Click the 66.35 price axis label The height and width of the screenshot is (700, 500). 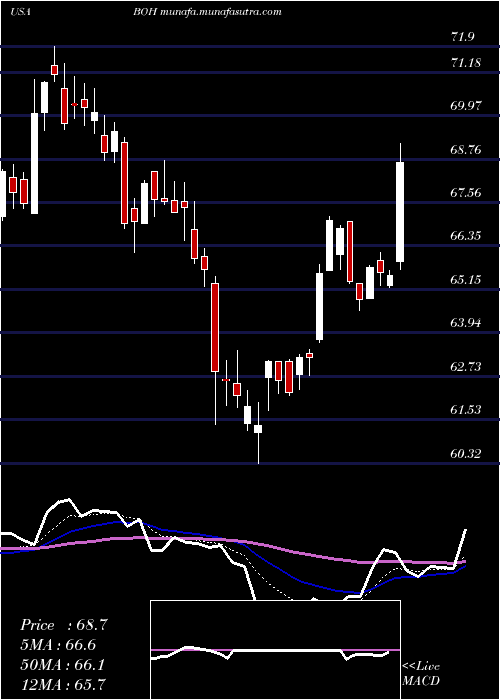[x=466, y=236]
